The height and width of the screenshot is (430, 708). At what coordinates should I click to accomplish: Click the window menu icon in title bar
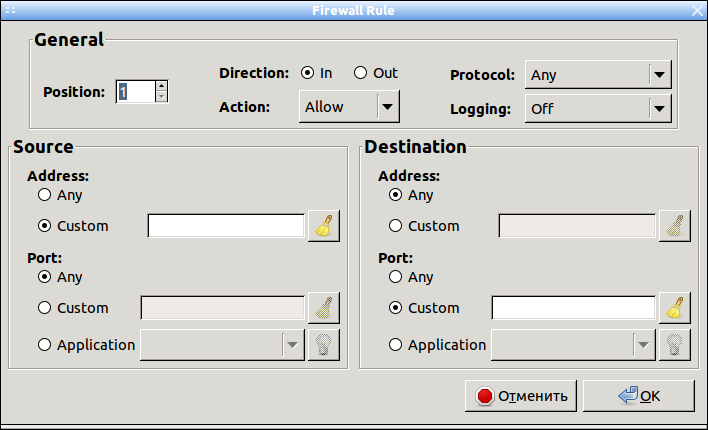tap(10, 10)
